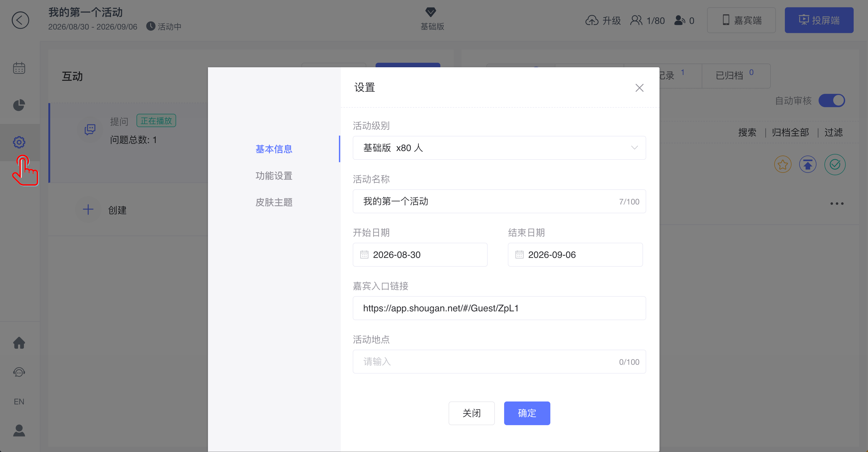
Task: Star the question with star icon
Action: [782, 165]
